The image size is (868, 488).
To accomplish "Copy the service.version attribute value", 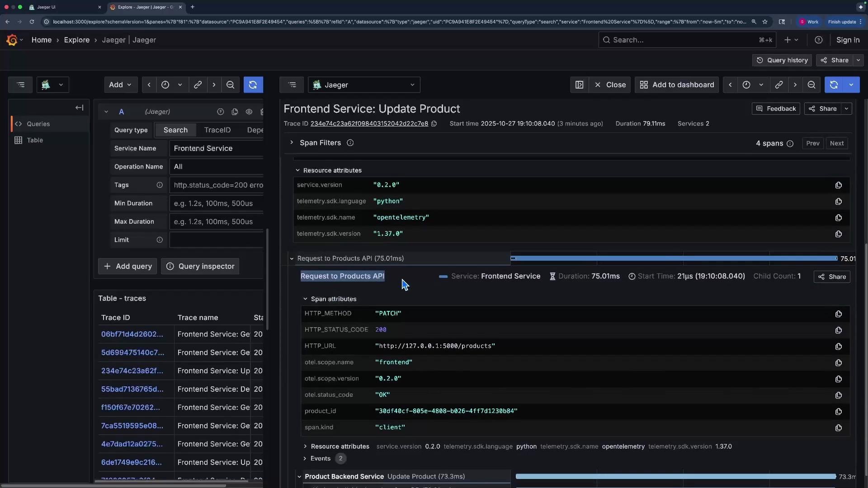I will pyautogui.click(x=838, y=185).
